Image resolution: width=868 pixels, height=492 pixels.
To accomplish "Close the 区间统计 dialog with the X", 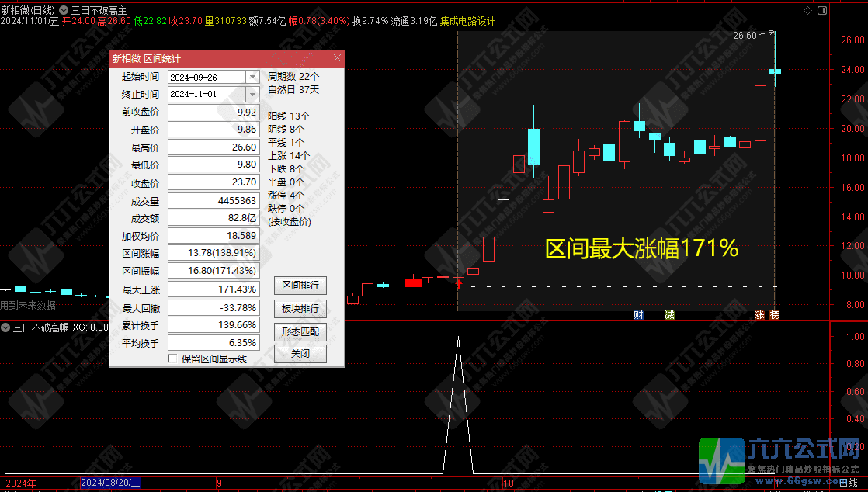I will [x=337, y=58].
